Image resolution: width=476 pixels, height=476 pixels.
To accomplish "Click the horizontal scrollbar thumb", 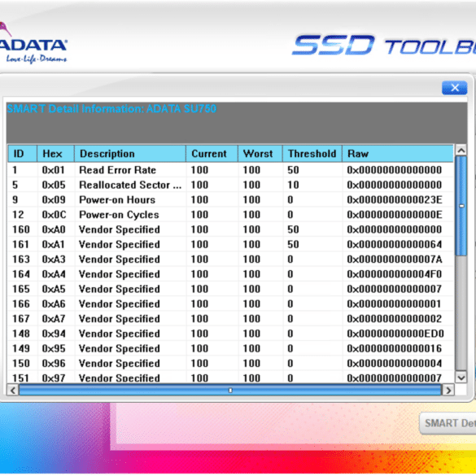I will tap(230, 390).
